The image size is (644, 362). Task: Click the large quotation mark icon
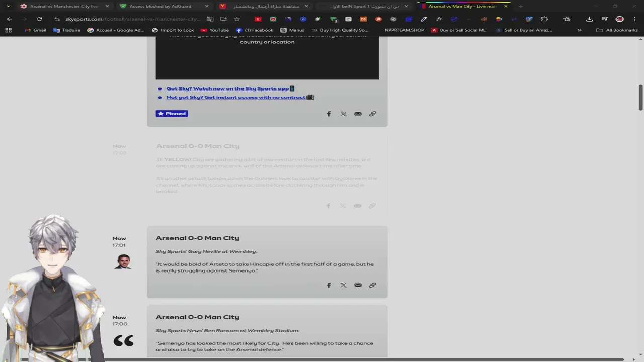tap(124, 341)
